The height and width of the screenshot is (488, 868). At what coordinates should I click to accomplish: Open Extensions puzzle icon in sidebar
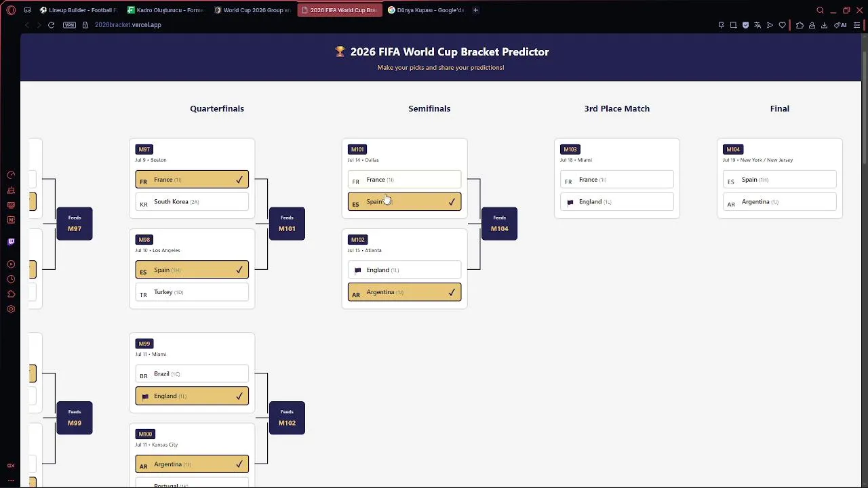[x=11, y=294]
